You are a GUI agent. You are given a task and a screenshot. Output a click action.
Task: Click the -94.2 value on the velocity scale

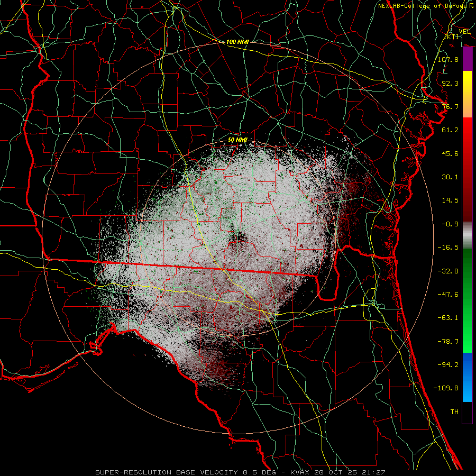[448, 365]
